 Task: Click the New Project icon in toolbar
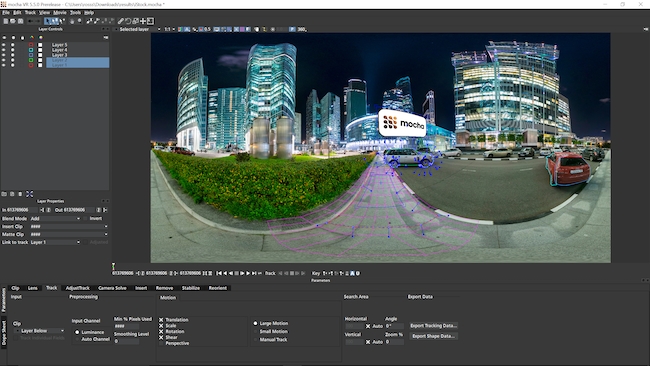[5, 21]
